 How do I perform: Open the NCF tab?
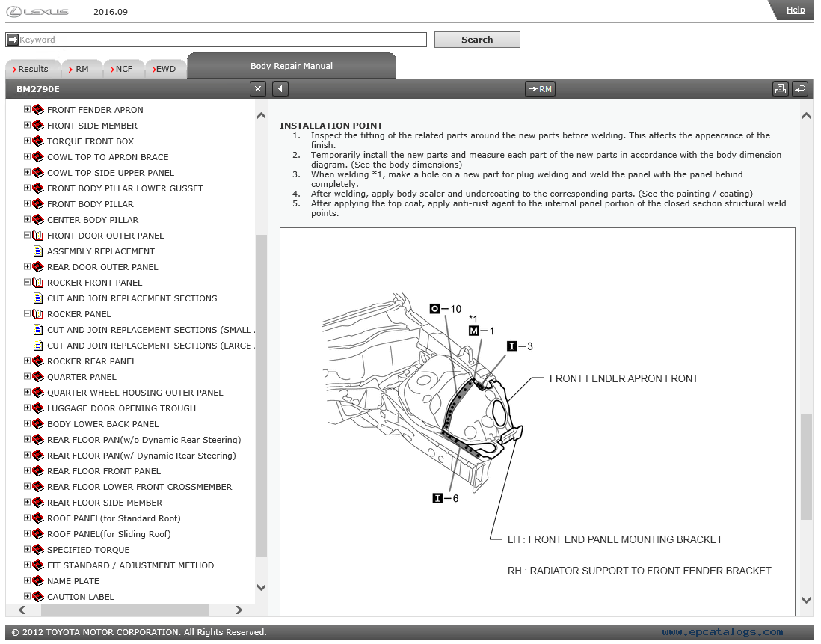pyautogui.click(x=123, y=69)
